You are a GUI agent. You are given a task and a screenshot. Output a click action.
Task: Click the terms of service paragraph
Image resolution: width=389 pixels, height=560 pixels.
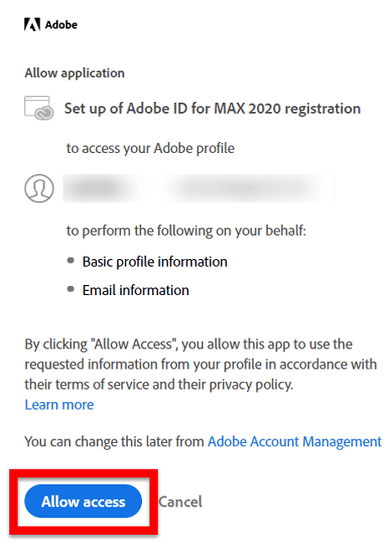coord(200,364)
